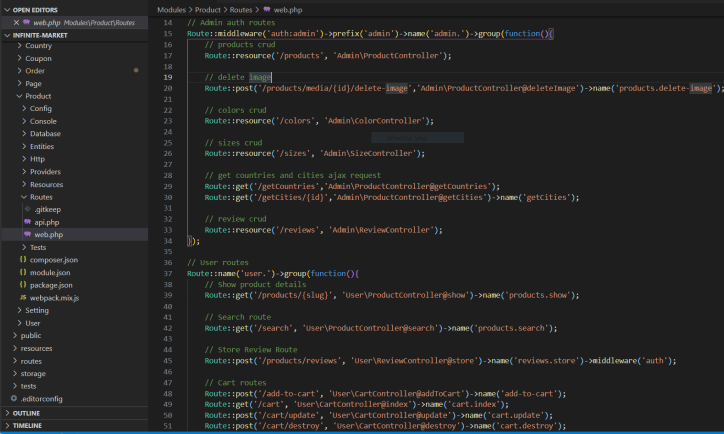Image resolution: width=724 pixels, height=434 pixels.
Task: Expand the storage folder
Action: (15, 373)
